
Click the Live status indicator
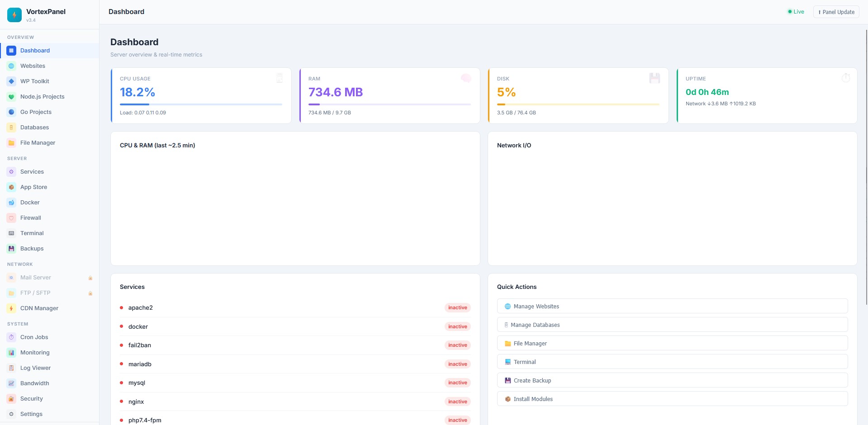pos(796,12)
